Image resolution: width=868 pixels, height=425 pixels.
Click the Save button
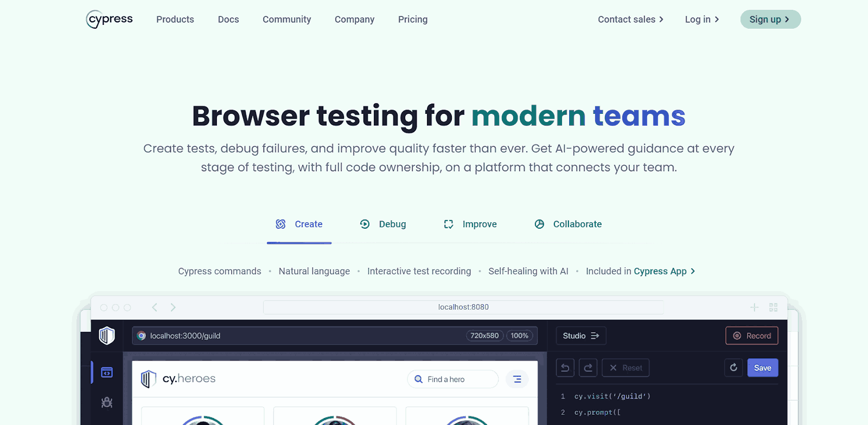(763, 368)
